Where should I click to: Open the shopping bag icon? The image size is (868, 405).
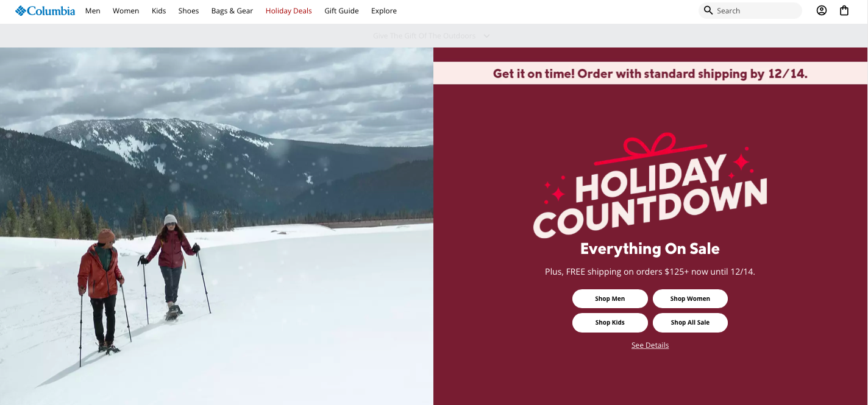click(844, 10)
